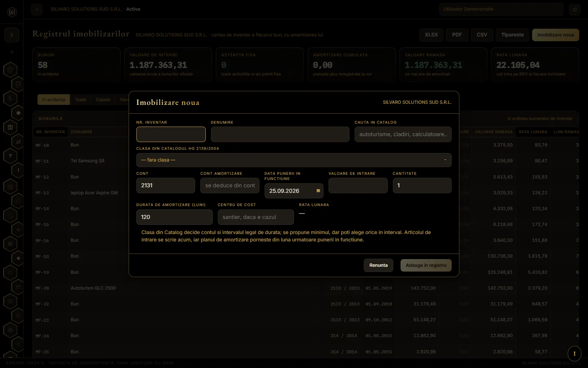The image size is (588, 368).
Task: Open the keyhole lock sidebar icon
Action: click(10, 127)
